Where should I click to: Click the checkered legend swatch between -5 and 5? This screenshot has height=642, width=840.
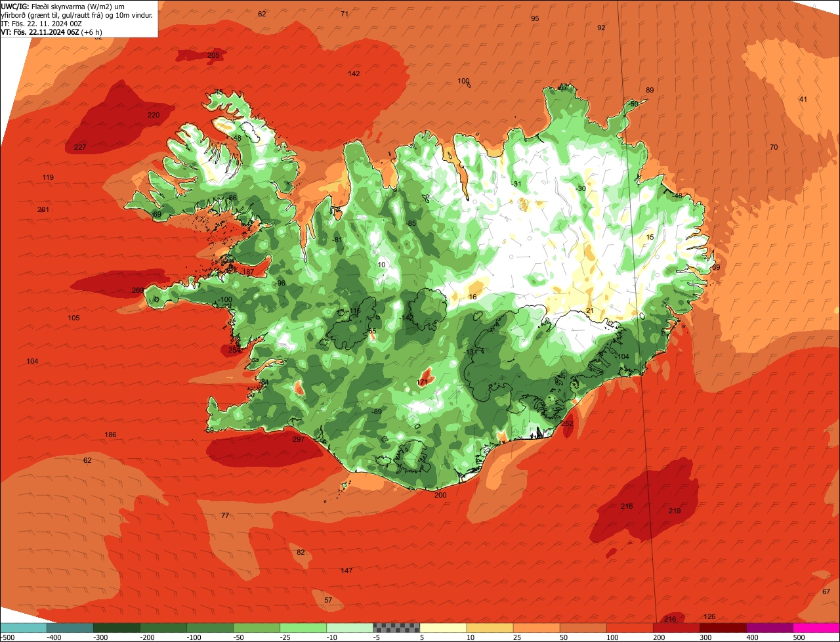click(396, 628)
